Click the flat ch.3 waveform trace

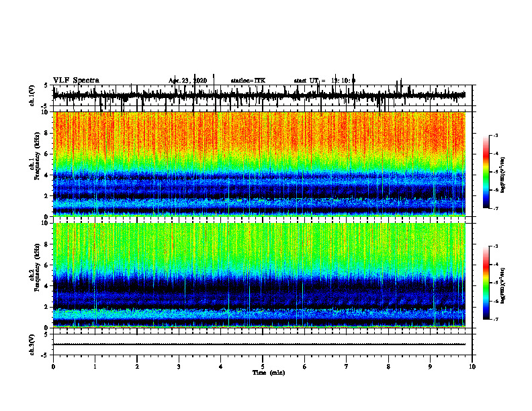pos(259,345)
